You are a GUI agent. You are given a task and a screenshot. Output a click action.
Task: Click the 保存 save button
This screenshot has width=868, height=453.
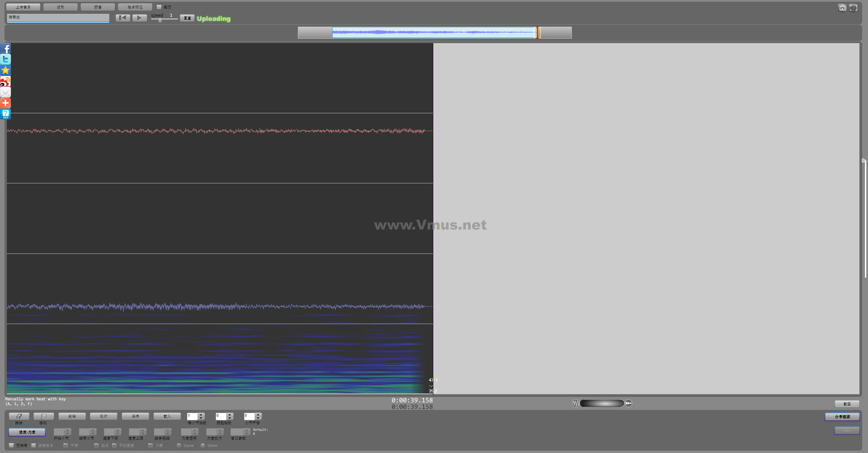point(135,416)
